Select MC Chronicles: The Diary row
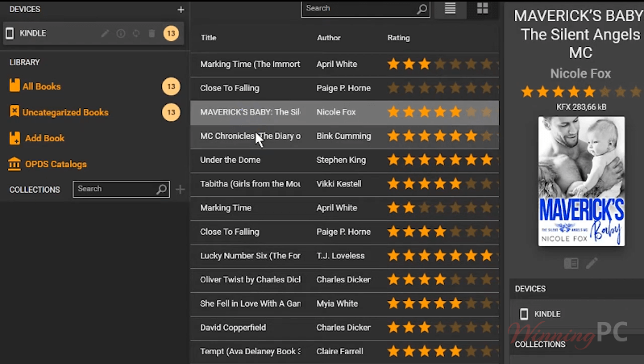Viewport: 644px width, 364px height. coord(345,136)
